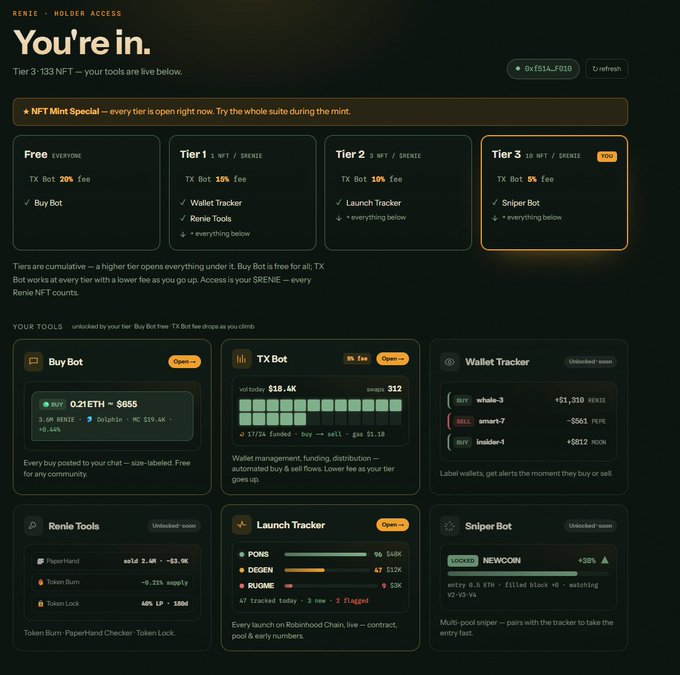This screenshot has height=675, width=680.
Task: Click the Buy Bot chat icon
Action: pos(33,361)
